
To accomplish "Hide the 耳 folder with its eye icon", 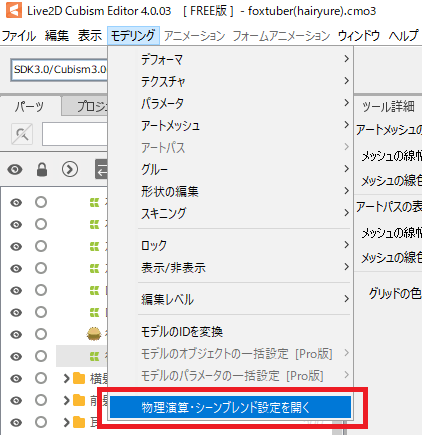I will 16,422.
